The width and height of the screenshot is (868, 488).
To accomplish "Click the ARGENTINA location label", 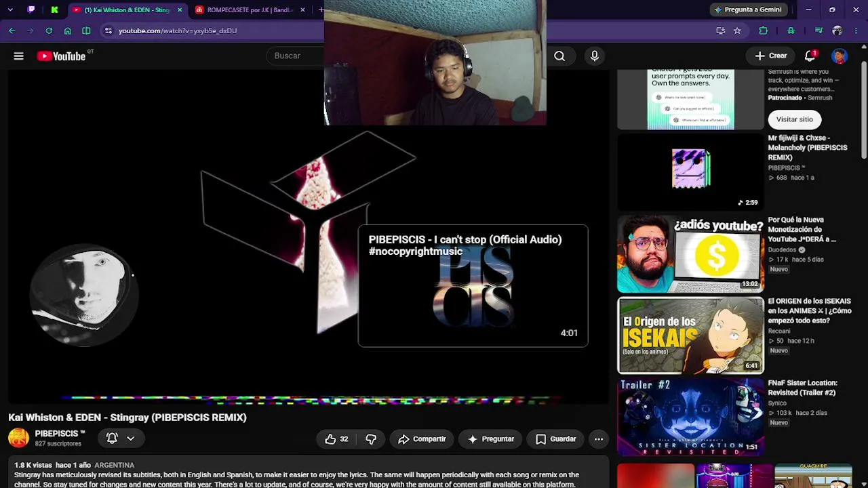I will [x=115, y=465].
